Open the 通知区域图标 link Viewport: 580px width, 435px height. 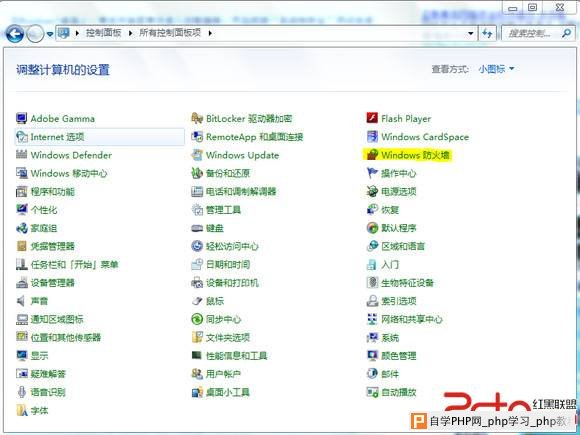coord(57,319)
